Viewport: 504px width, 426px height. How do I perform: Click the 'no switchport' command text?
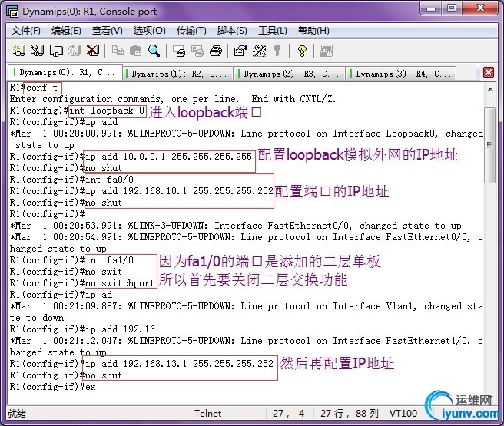tap(120, 283)
